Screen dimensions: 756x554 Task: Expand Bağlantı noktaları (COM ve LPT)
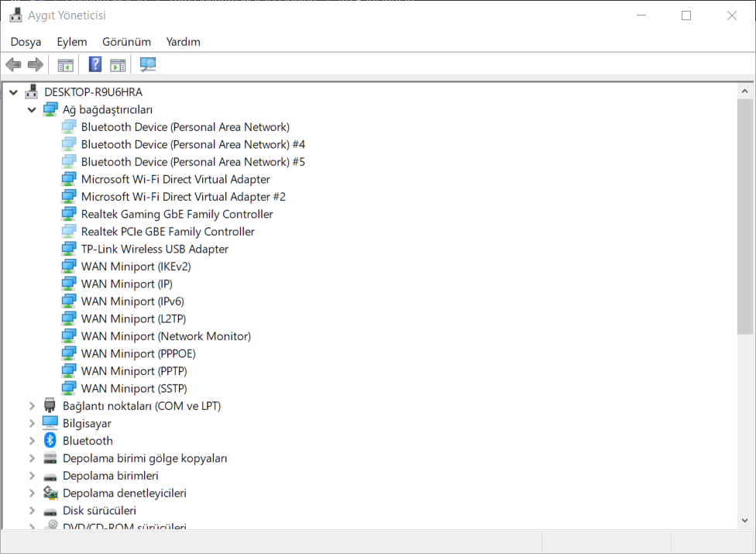pos(32,406)
